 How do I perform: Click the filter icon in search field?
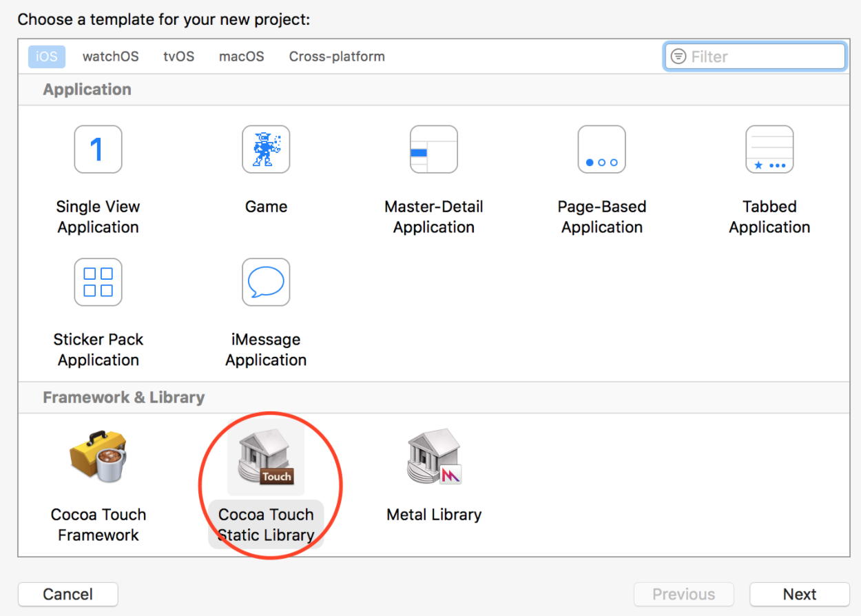click(678, 57)
